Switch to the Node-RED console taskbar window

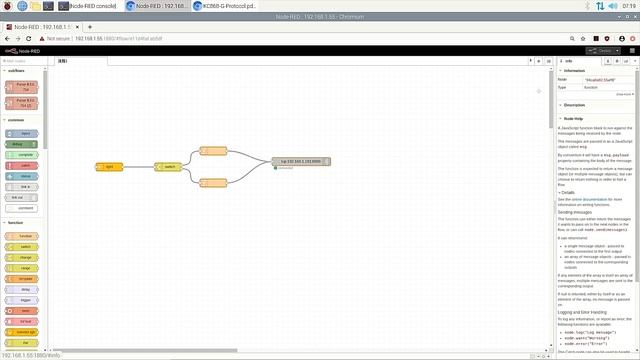(x=87, y=6)
